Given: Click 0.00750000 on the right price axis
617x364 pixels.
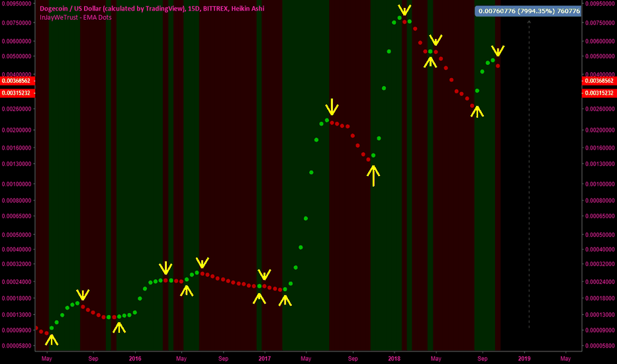Looking at the screenshot, I should tap(600, 23).
